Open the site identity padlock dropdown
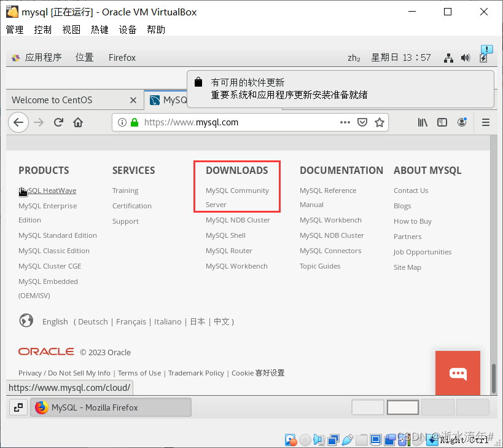 (135, 122)
